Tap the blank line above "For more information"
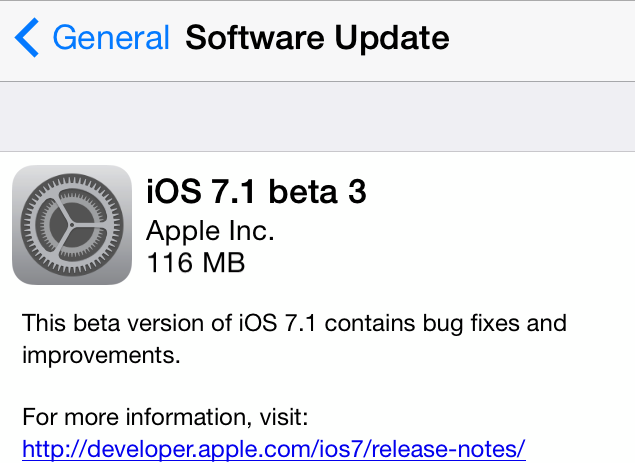This screenshot has width=635, height=463. (317, 386)
